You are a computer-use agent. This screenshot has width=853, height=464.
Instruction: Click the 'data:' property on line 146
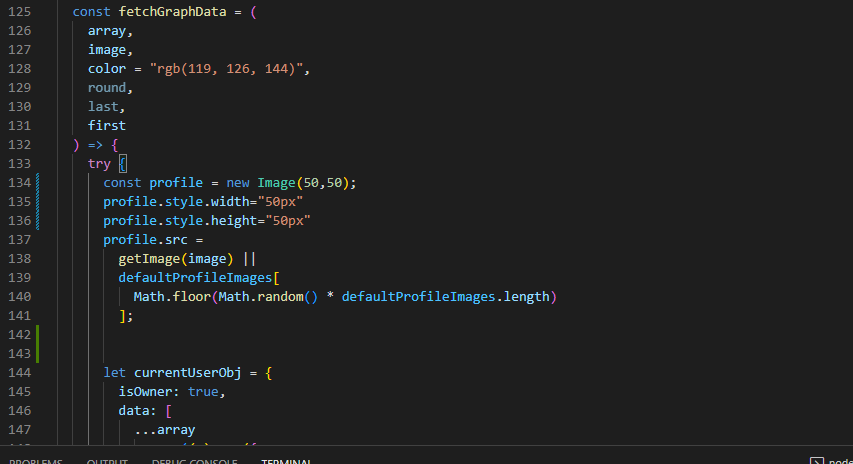coord(138,411)
